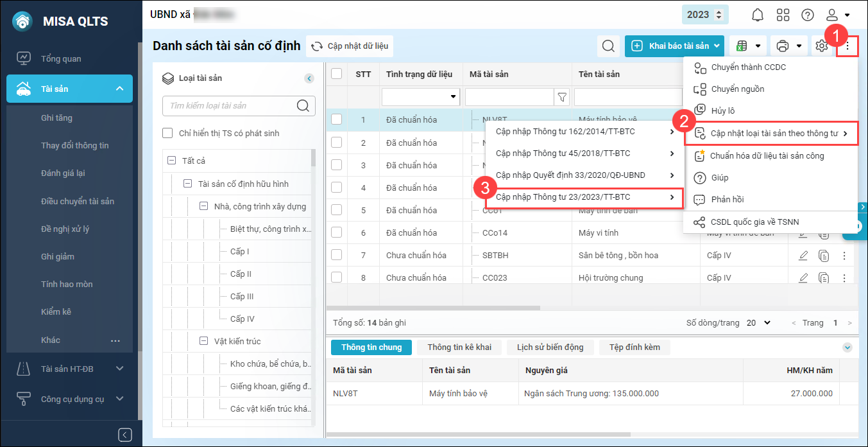The image size is (868, 447).
Task: Tick the checkbox for row 5
Action: pos(336,210)
